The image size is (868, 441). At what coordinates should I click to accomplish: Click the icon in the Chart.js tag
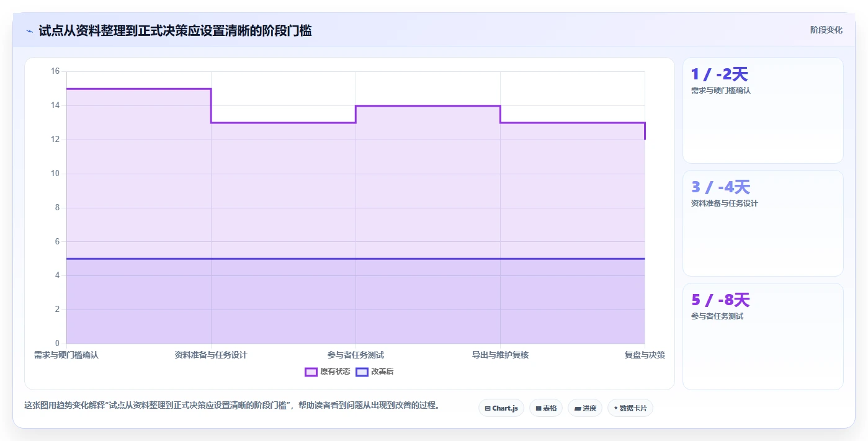tap(488, 409)
